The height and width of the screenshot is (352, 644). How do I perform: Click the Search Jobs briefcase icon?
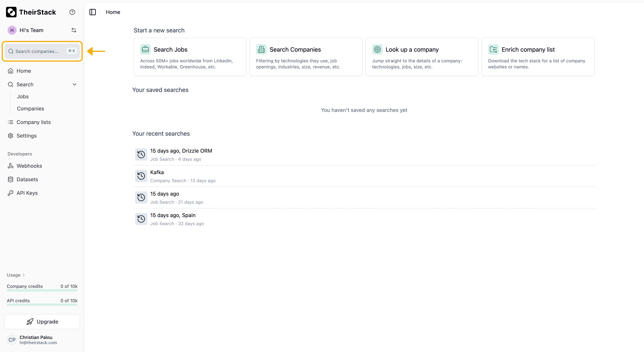pos(145,50)
